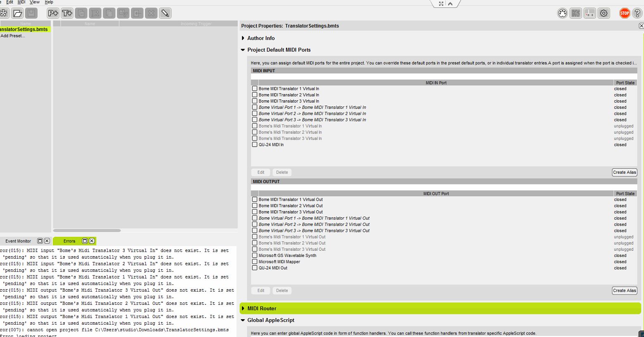Check Bome MIDI Translator 1 Virtual Out
The height and width of the screenshot is (337, 644).
[254, 199]
